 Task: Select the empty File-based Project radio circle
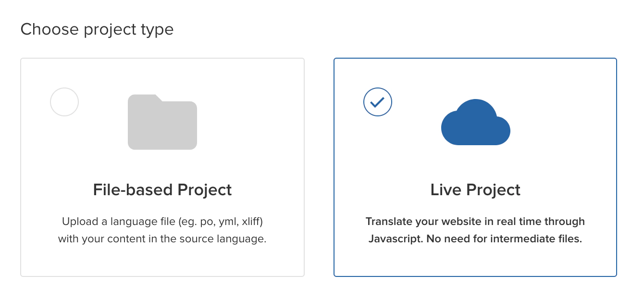(x=64, y=102)
